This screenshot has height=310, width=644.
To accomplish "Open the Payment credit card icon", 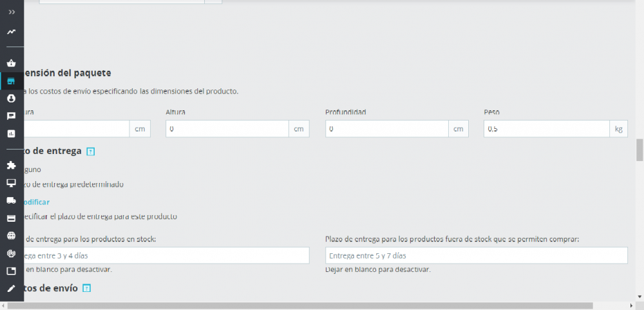I will (12, 218).
